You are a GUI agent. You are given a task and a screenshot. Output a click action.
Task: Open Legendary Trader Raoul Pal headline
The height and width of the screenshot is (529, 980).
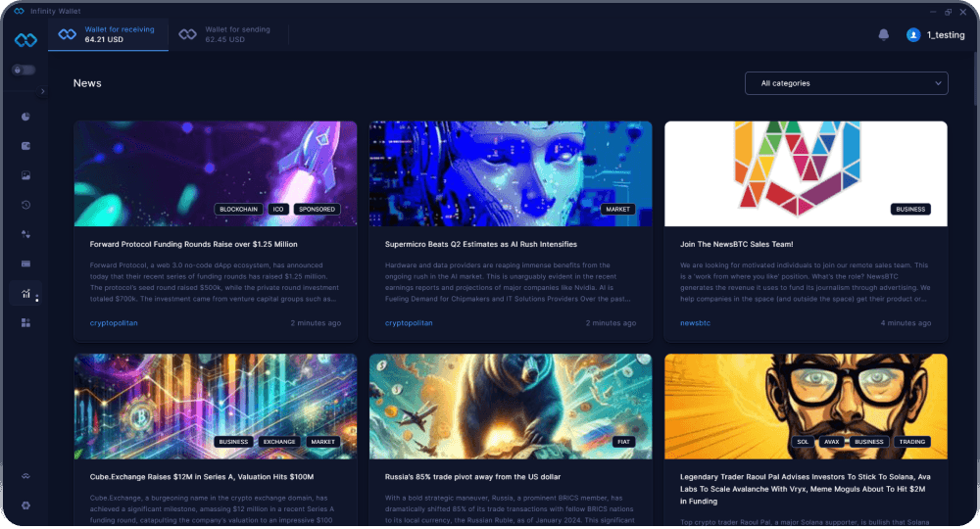coord(805,489)
